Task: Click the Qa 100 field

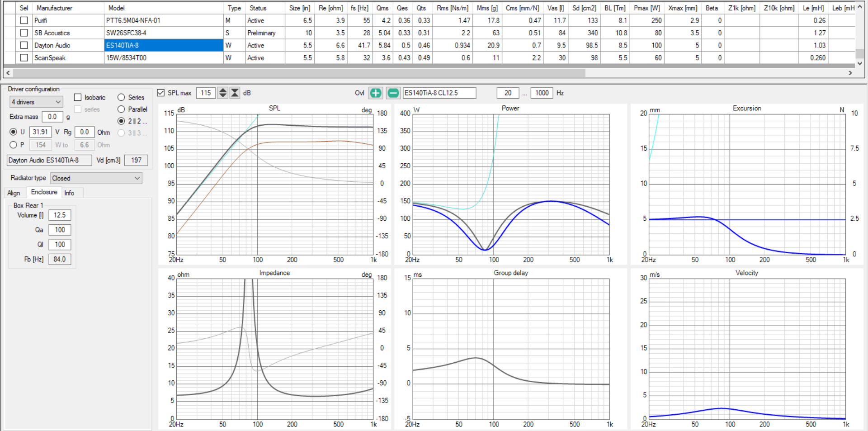Action: [x=60, y=230]
